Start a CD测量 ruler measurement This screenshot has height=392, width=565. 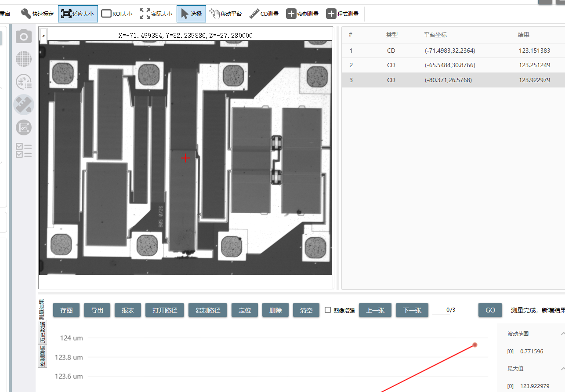tap(264, 14)
